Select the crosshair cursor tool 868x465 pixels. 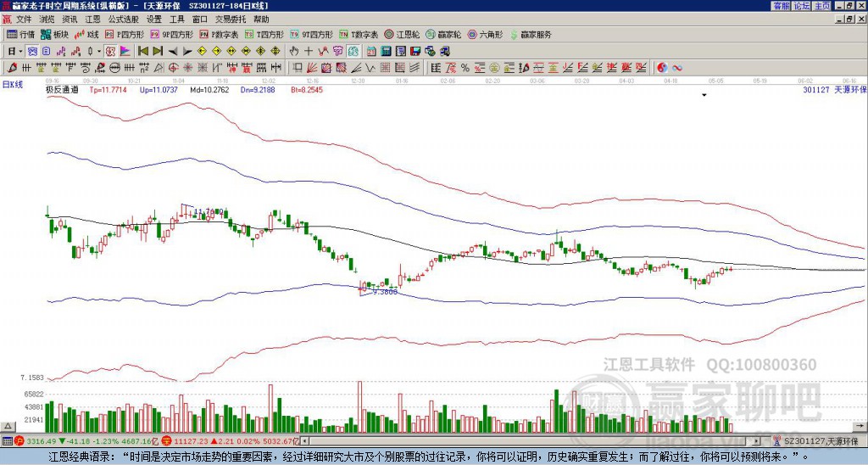[309, 52]
